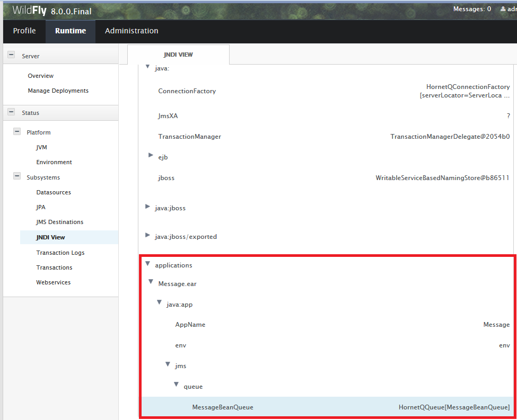
Task: Click the Messages: 0 indicator
Action: (x=472, y=9)
